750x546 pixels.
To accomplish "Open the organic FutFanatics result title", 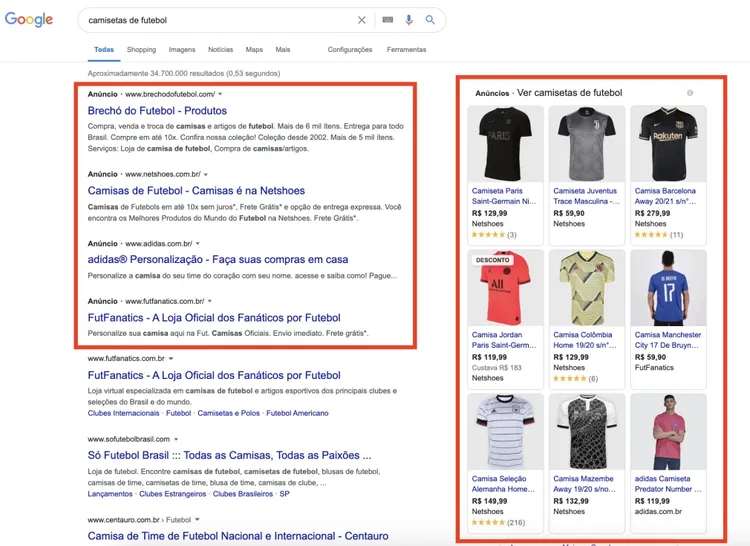I will click(x=214, y=375).
